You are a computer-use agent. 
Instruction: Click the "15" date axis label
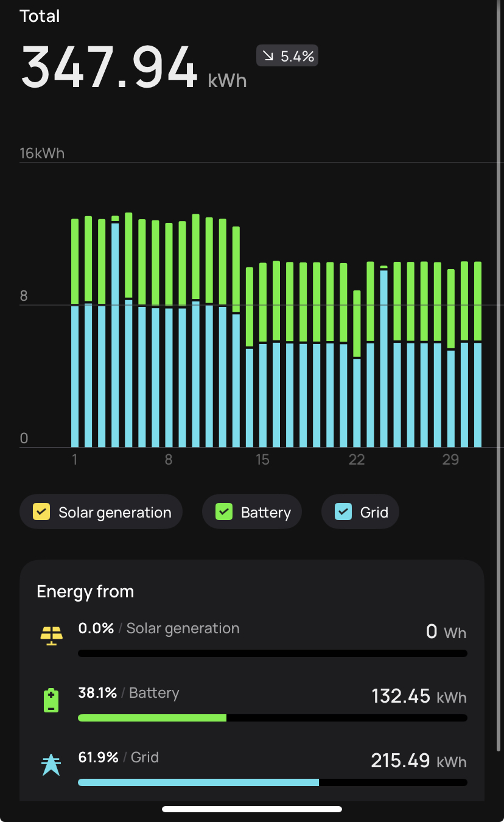pos(262,459)
